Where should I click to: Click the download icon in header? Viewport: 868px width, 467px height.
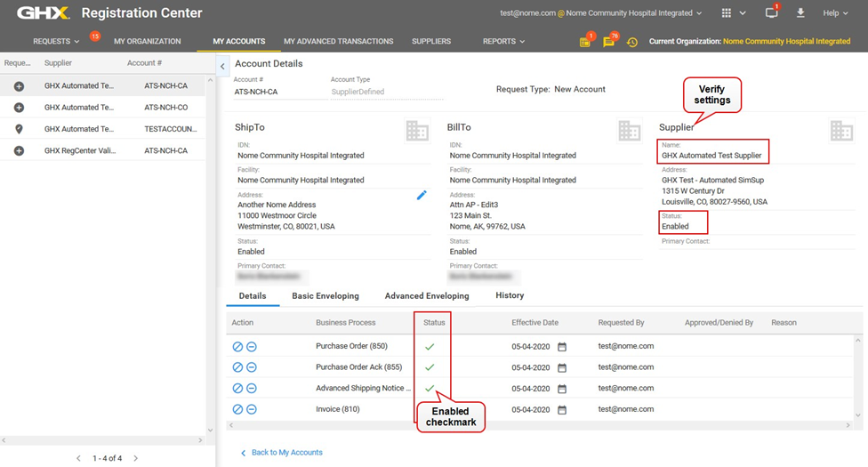(x=800, y=13)
